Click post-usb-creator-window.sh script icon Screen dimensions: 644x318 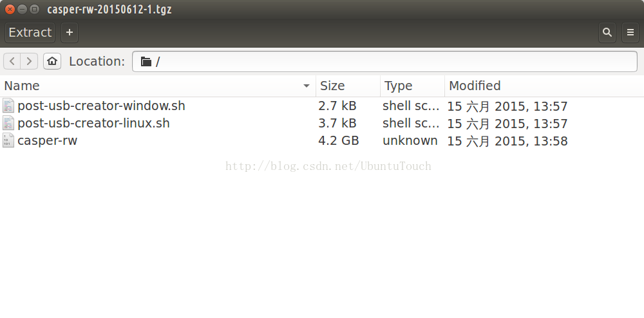tap(8, 106)
